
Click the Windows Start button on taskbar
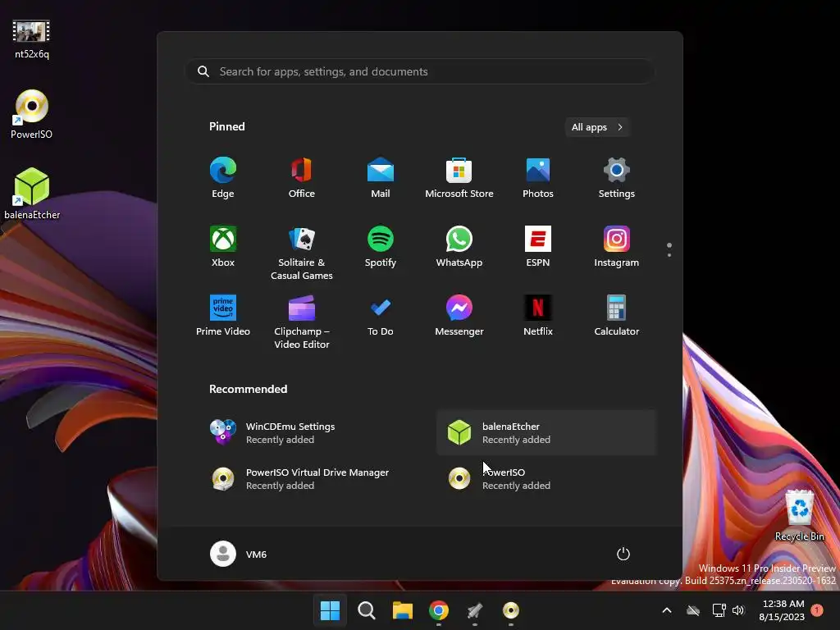(x=330, y=610)
